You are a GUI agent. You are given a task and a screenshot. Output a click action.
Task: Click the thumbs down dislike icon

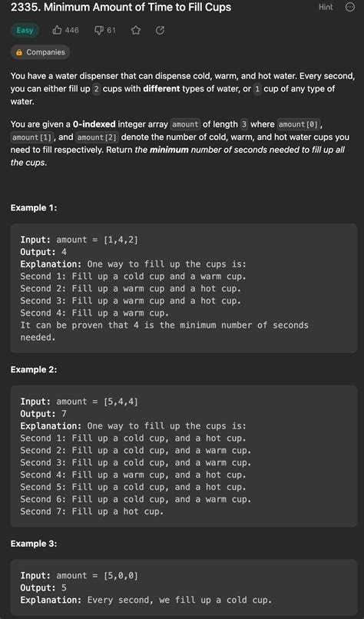tap(99, 31)
